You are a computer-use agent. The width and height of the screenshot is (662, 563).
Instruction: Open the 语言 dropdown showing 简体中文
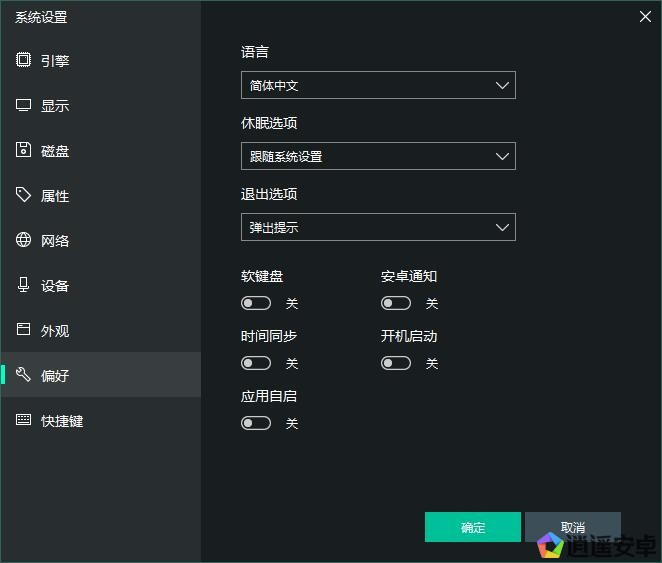point(378,86)
